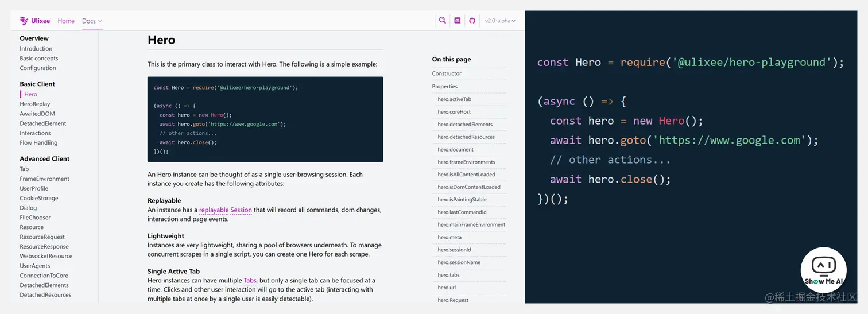The width and height of the screenshot is (868, 314).
Task: Jump to hero.isPaintingStable entry
Action: click(462, 200)
